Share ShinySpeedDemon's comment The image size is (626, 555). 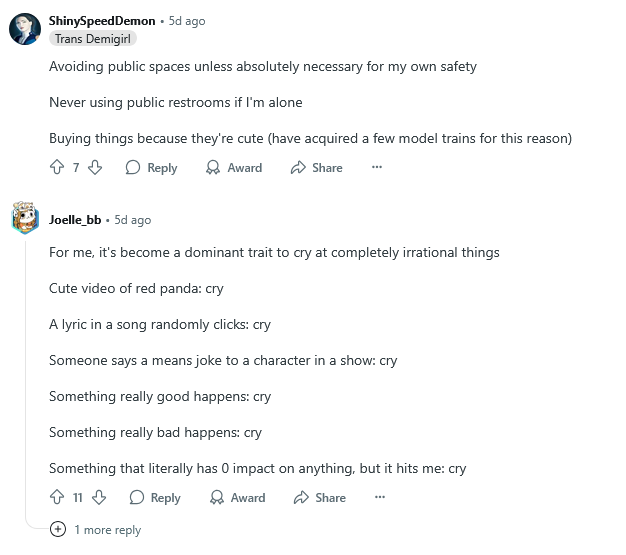[316, 168]
